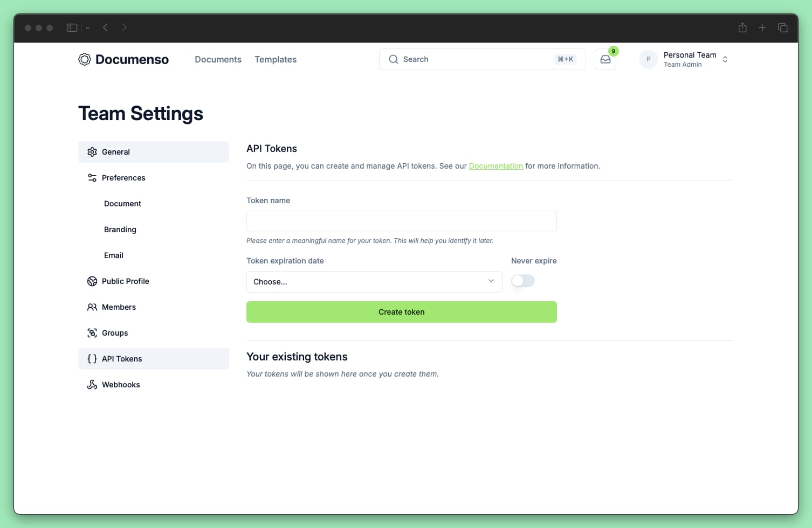Click the Create token button
Viewport: 812px width, 528px height.
[401, 312]
